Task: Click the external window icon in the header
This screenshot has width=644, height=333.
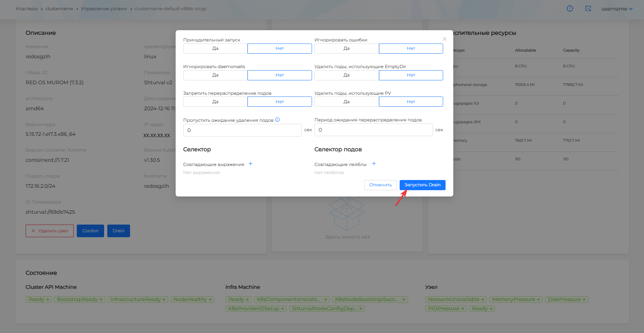Action: (x=588, y=8)
